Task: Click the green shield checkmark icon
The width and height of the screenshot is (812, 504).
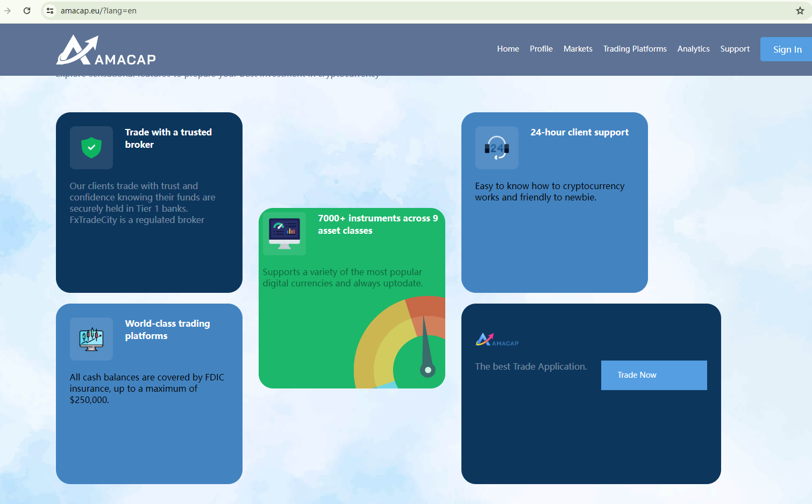Action: point(91,147)
